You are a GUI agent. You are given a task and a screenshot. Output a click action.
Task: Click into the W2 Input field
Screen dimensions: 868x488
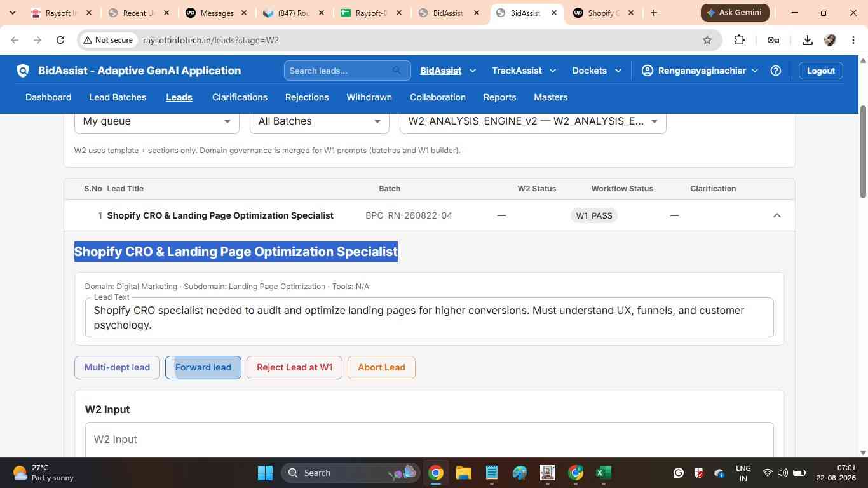(x=430, y=440)
